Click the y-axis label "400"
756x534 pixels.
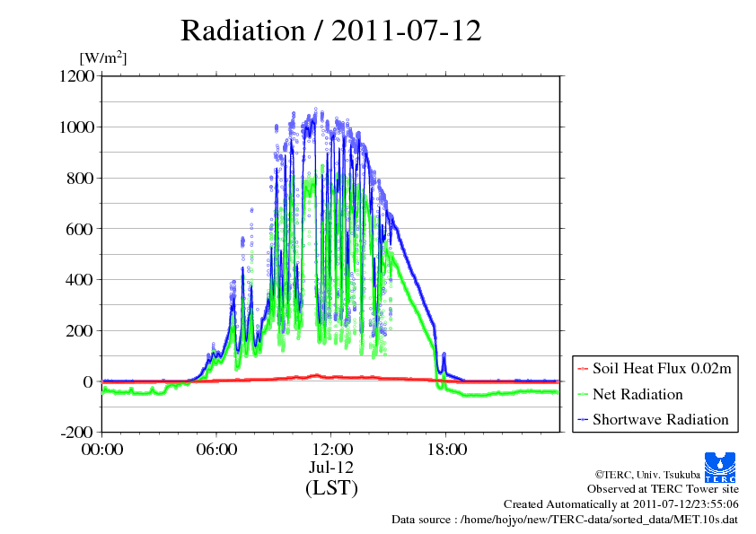pos(80,279)
